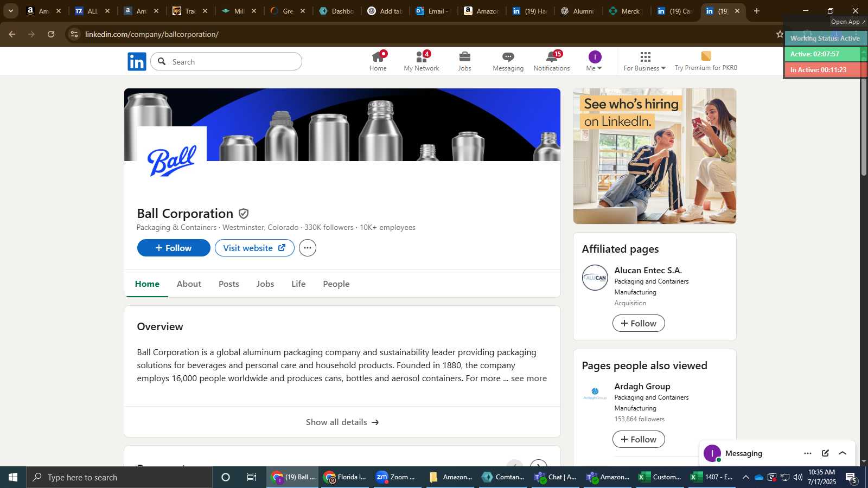
Task: Show hidden system tray icons
Action: [746, 477]
